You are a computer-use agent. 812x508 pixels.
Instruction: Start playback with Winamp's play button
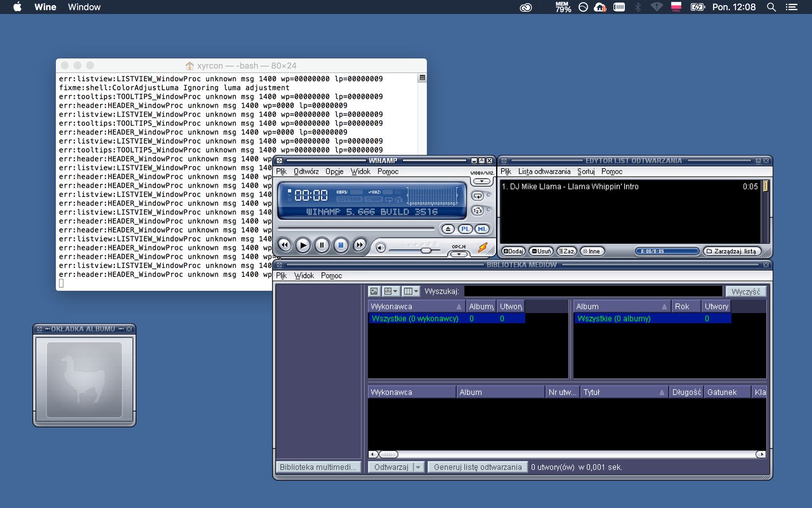pos(303,245)
